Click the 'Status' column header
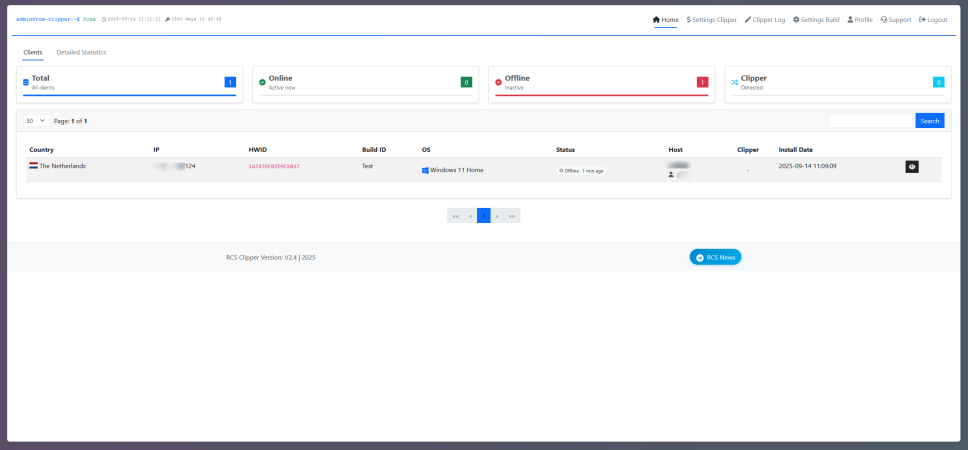The width and height of the screenshot is (968, 450). [x=565, y=150]
